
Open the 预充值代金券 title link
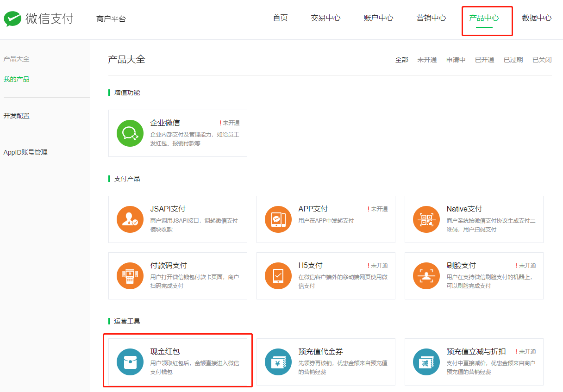320,351
